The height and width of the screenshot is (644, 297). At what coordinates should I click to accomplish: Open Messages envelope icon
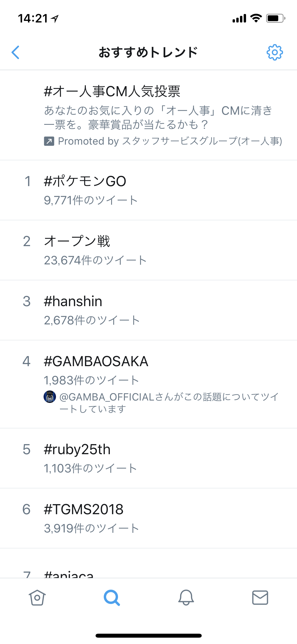click(260, 597)
